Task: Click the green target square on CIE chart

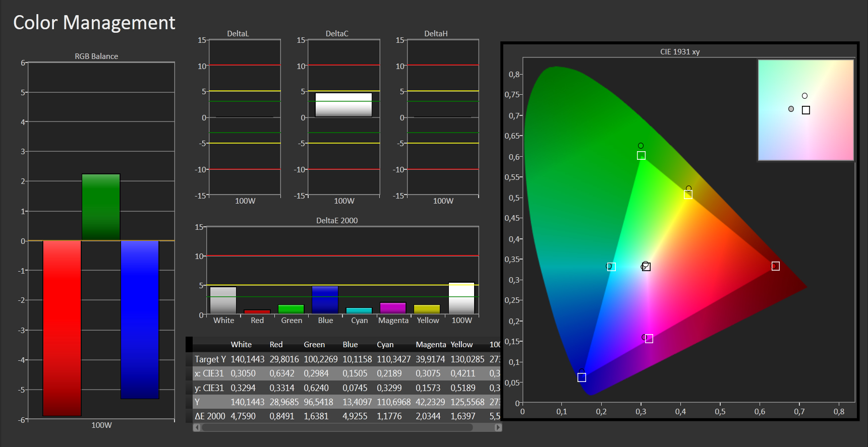Action: (641, 156)
